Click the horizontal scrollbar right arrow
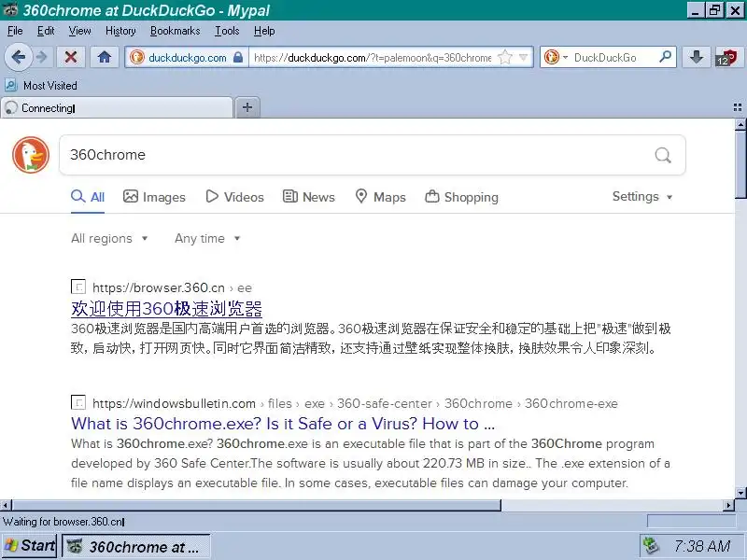The width and height of the screenshot is (747, 560). [x=729, y=505]
